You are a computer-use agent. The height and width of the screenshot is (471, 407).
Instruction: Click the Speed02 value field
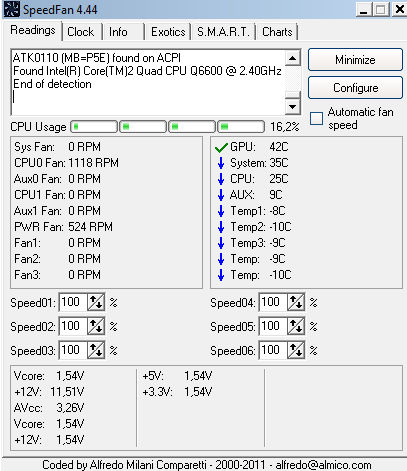73,326
